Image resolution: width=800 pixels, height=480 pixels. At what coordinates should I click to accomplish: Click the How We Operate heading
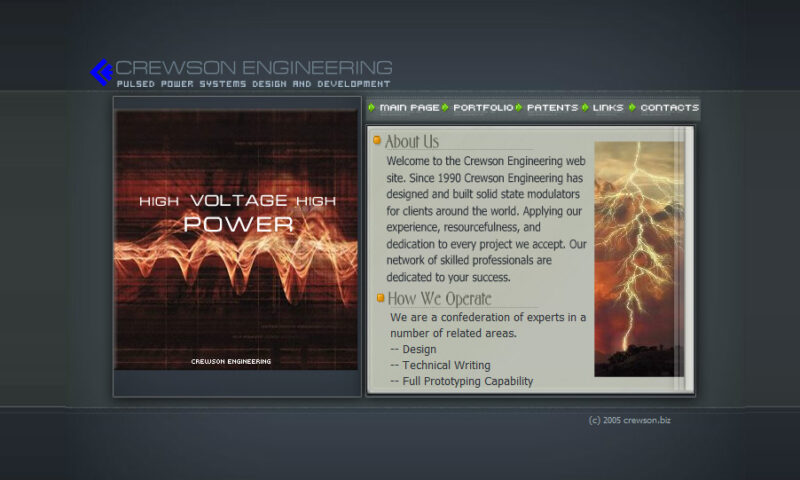439,298
